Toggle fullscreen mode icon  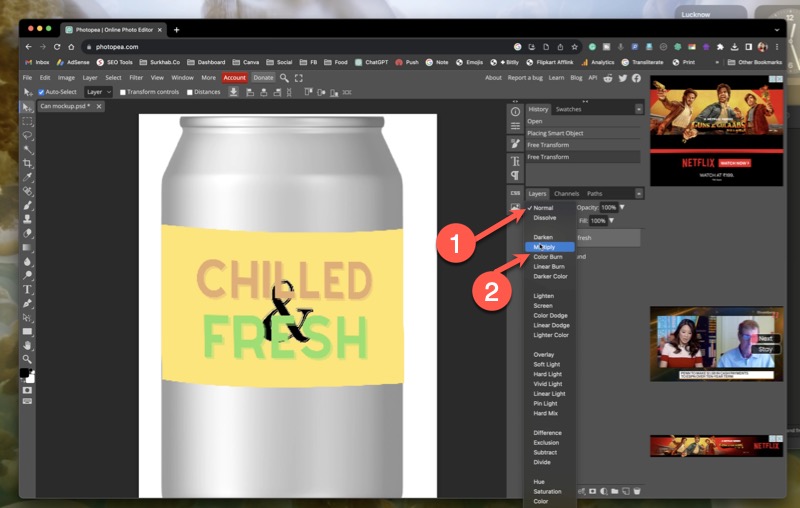(299, 78)
